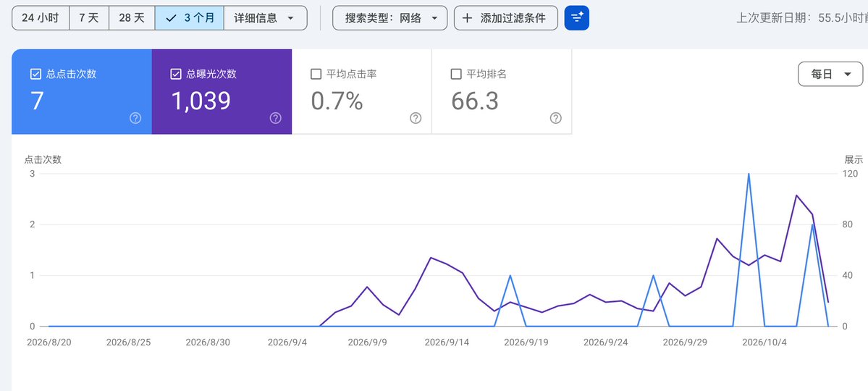The image size is (868, 391).
Task: Click the plus icon in add filter
Action: (x=467, y=17)
